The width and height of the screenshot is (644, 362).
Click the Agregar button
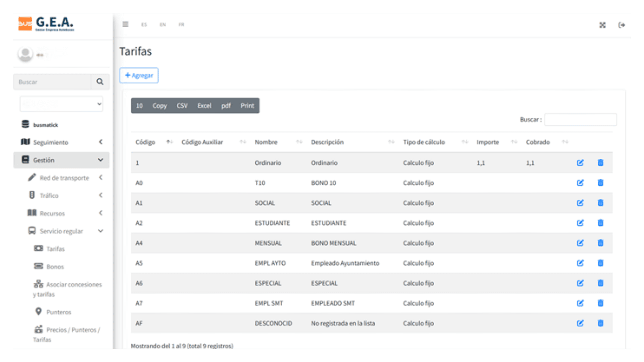click(x=139, y=75)
